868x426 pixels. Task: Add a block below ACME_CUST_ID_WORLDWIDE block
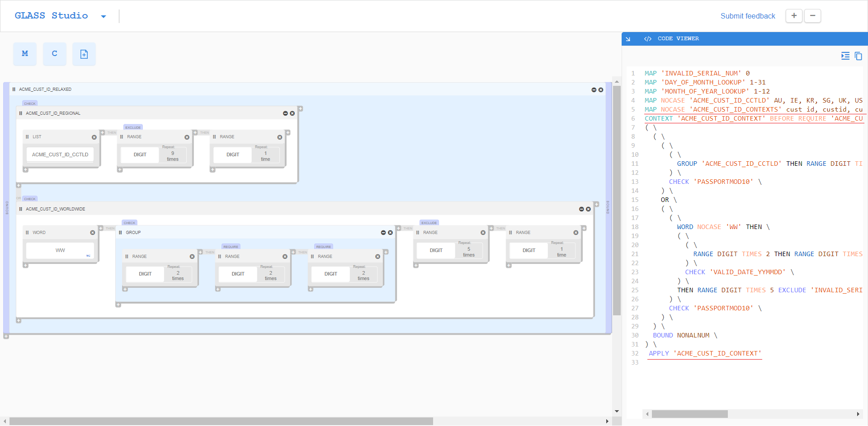point(19,321)
